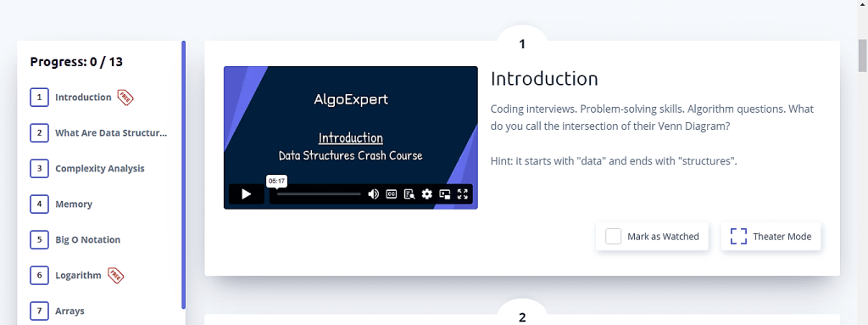868x325 pixels.
Task: Click the number 5 lesson box
Action: (39, 239)
